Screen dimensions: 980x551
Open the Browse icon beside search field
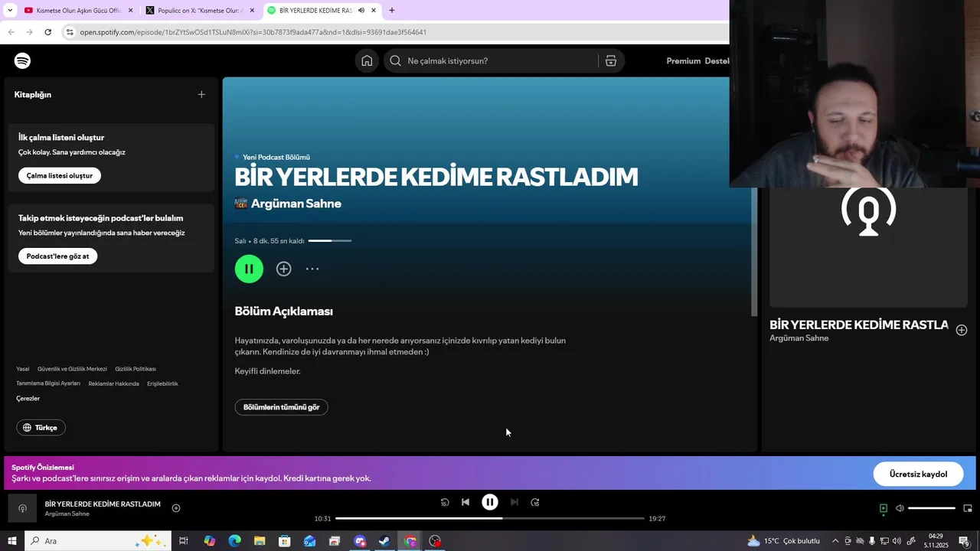click(x=611, y=60)
